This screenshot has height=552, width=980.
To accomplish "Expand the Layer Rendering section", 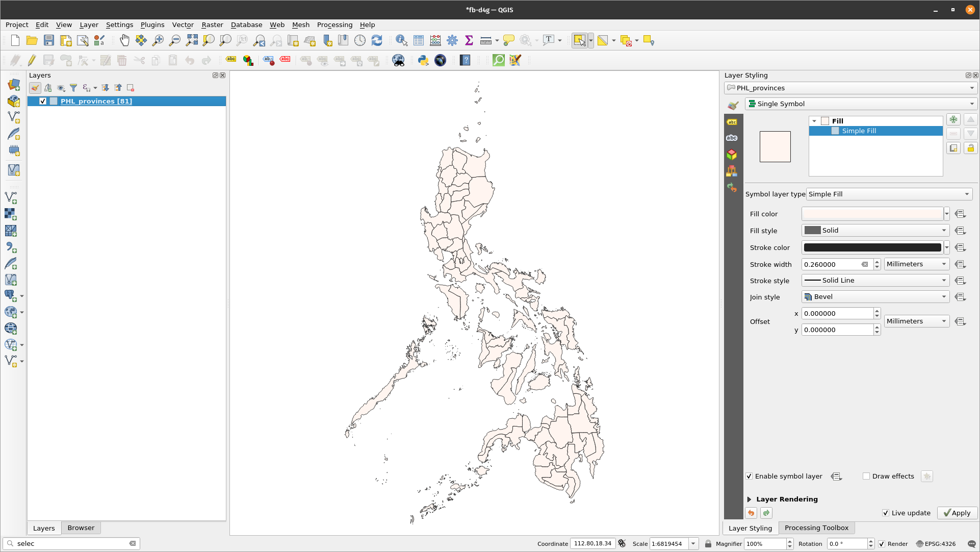I will (749, 499).
